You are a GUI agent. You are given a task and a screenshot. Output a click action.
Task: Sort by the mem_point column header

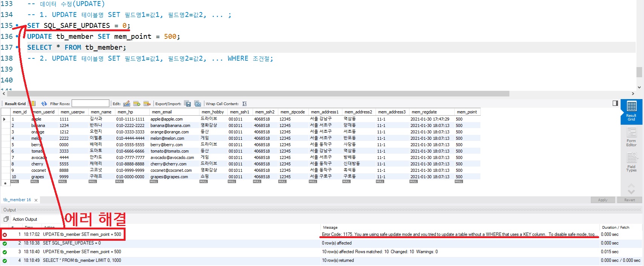(467, 112)
